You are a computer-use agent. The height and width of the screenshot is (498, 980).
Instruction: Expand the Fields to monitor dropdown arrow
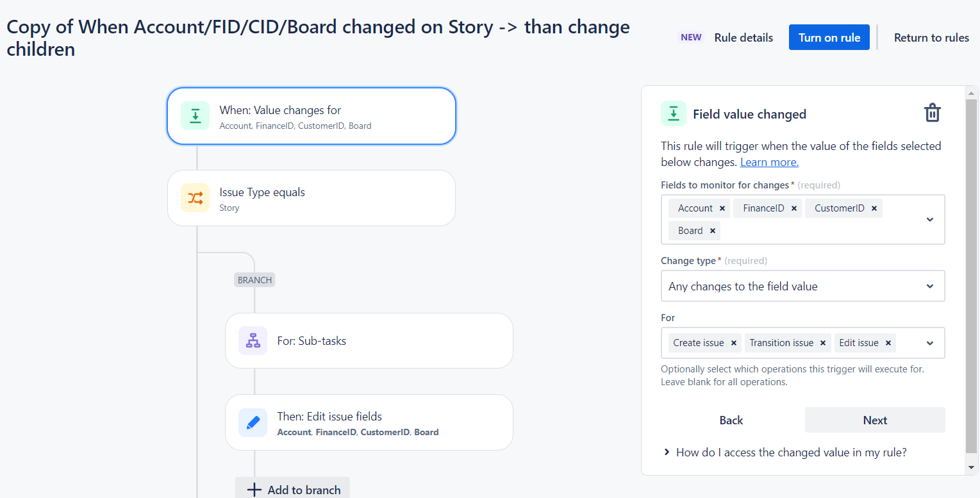[x=930, y=219]
